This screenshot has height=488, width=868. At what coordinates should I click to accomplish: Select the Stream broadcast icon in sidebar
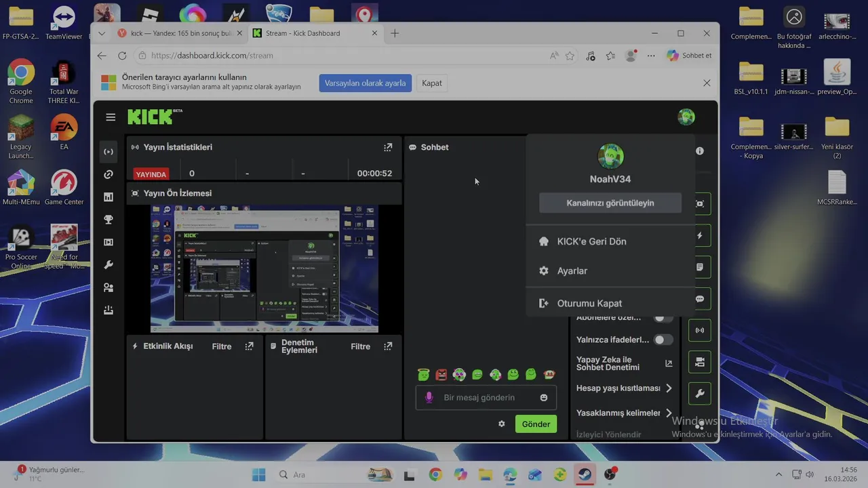[108, 152]
